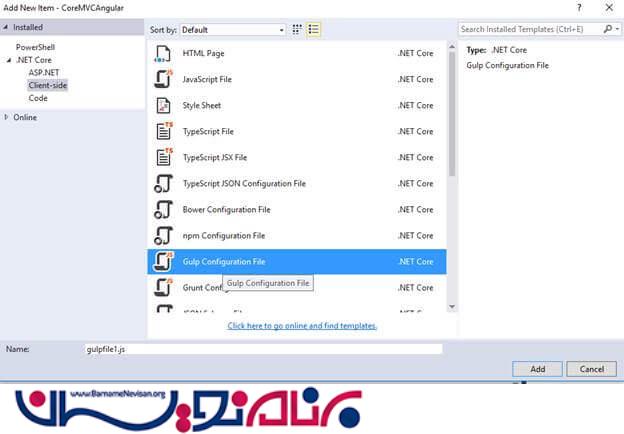The image size is (624, 434).
Task: Open the online templates search link
Action: point(302,326)
